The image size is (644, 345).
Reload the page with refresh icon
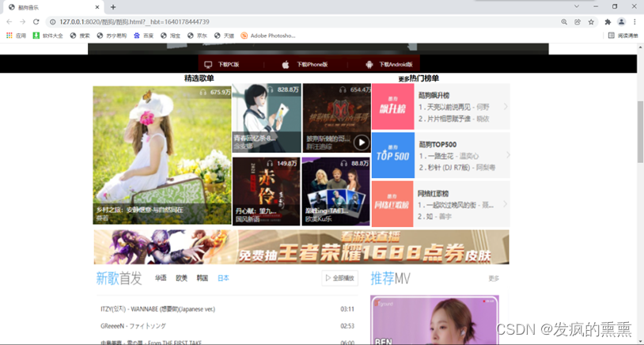(x=36, y=22)
